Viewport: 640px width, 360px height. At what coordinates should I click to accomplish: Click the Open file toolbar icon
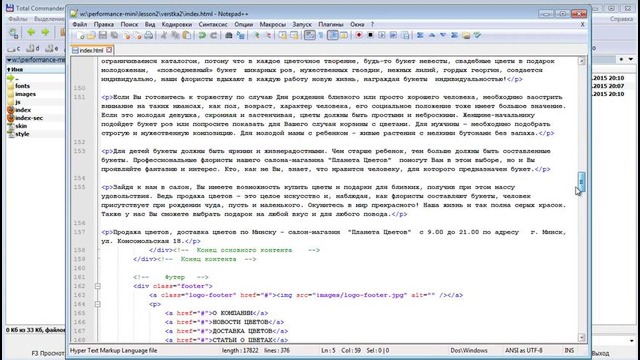91,35
